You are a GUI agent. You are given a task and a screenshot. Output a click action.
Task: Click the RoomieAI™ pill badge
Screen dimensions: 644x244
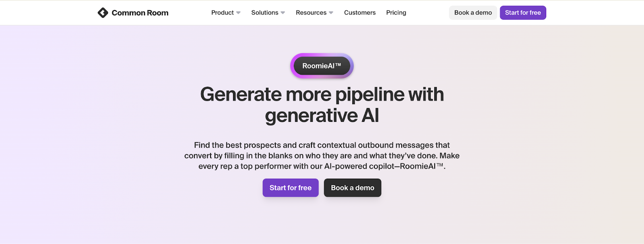pyautogui.click(x=322, y=66)
